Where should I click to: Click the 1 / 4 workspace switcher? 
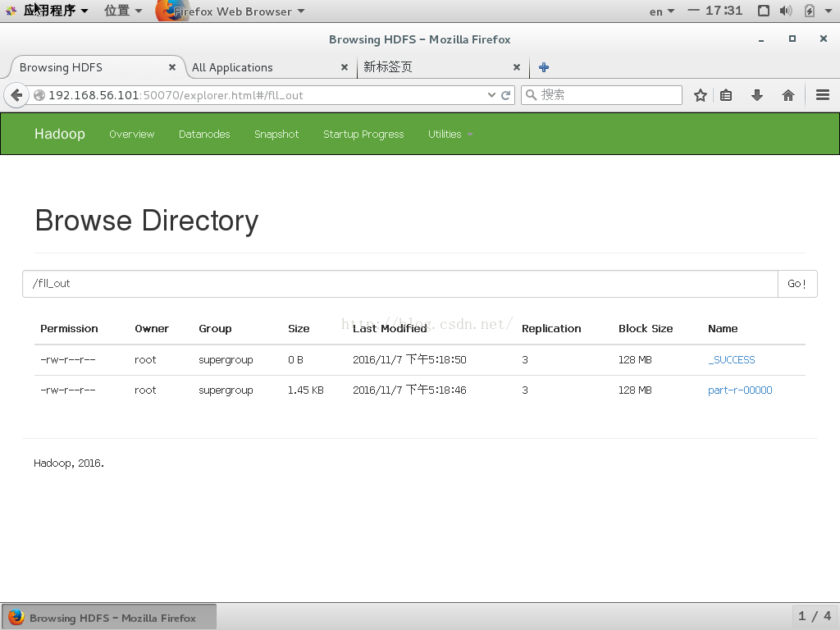point(815,616)
